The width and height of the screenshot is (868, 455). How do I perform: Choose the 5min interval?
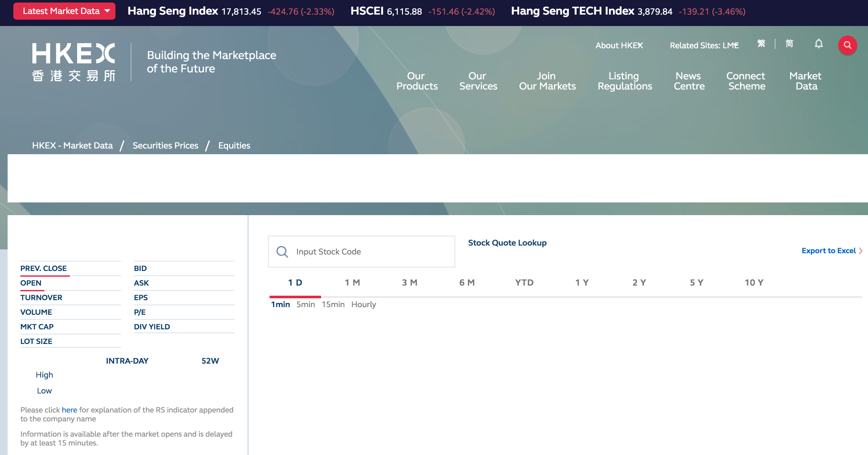(306, 304)
